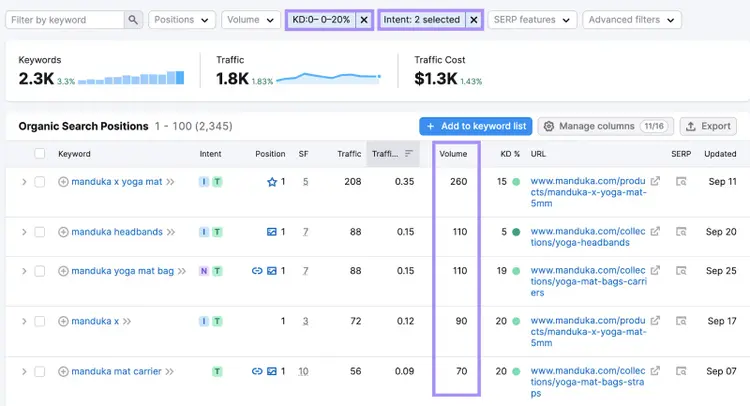View SERP snapshot for manduka x row
Image resolution: width=750 pixels, height=406 pixels.
[681, 321]
